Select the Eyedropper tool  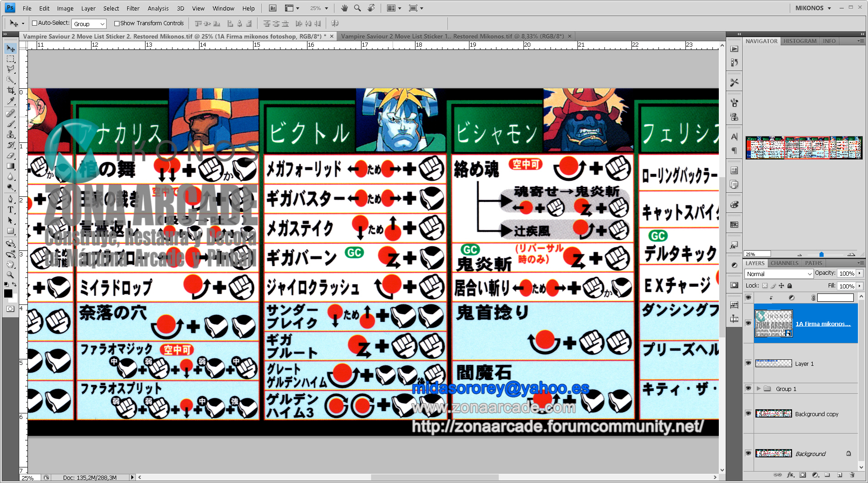coord(10,101)
